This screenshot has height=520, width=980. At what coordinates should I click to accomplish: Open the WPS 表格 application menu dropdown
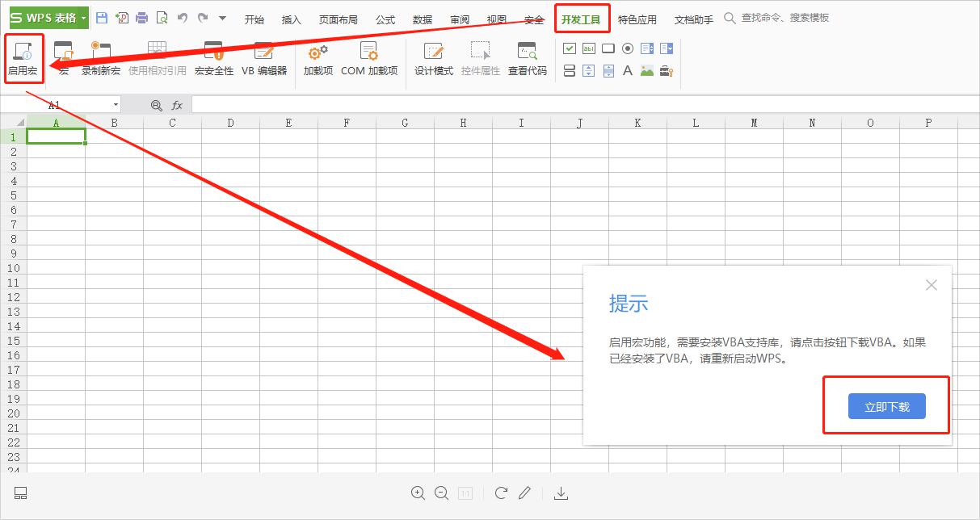coord(83,18)
